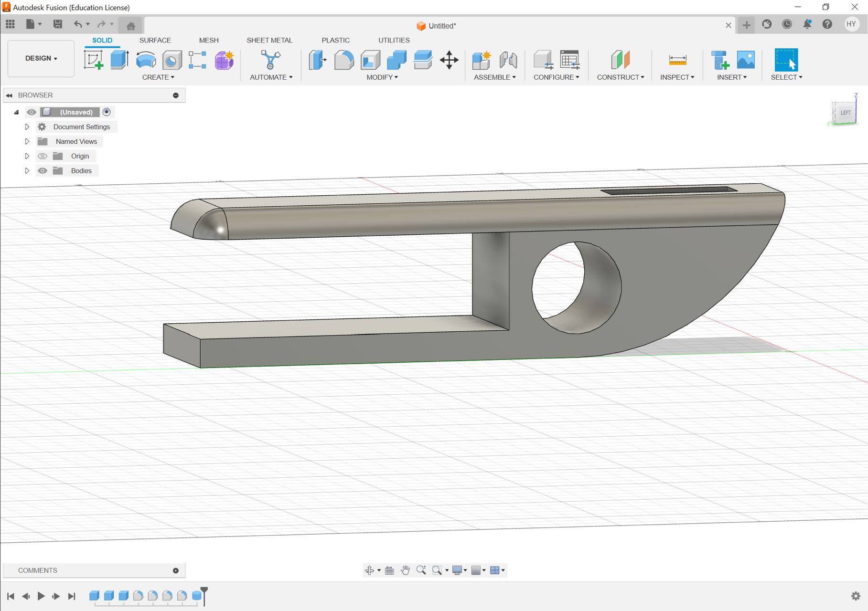Open the Fillet tool in Modify group
Viewport: 868px width, 611px height.
pyautogui.click(x=344, y=60)
